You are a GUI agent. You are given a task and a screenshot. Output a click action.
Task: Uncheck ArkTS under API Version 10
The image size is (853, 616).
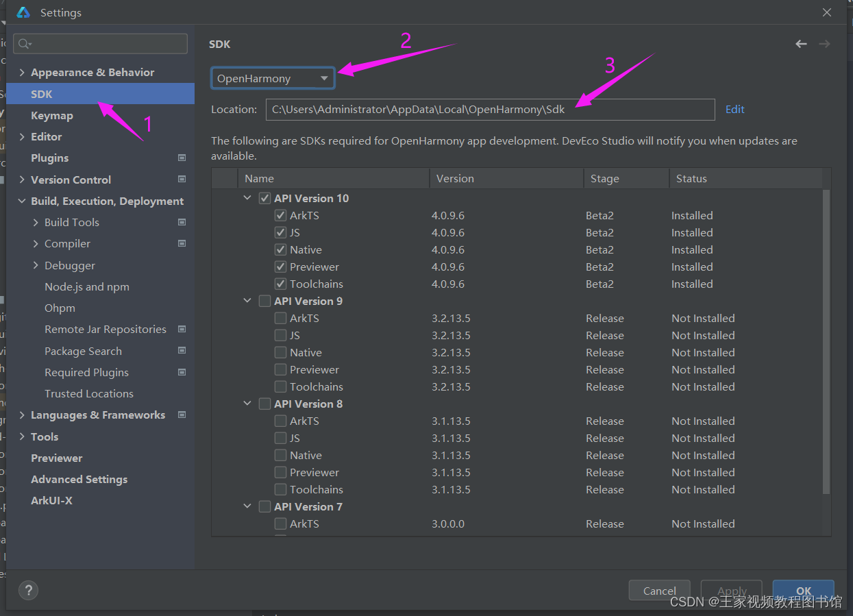pos(280,215)
